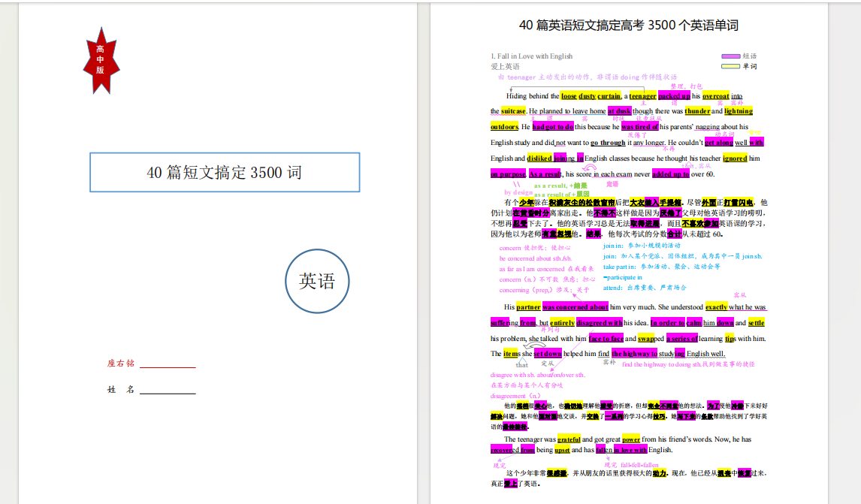Click the highlighted phrase 'a series of'
The width and height of the screenshot is (861, 504).
point(682,340)
